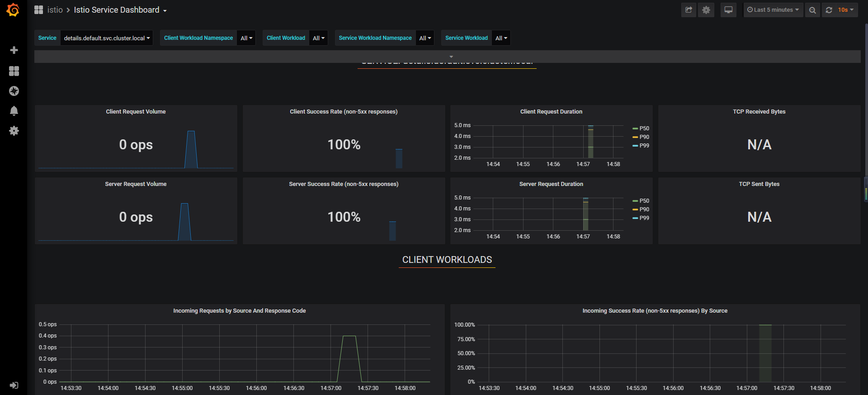
Task: Open Server Success Rate panel title menu
Action: click(344, 184)
